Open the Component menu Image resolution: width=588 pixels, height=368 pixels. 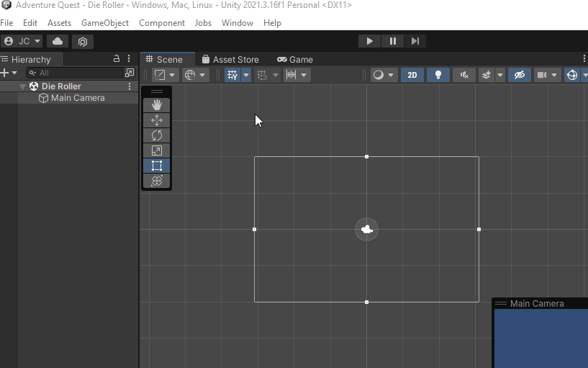tap(162, 23)
